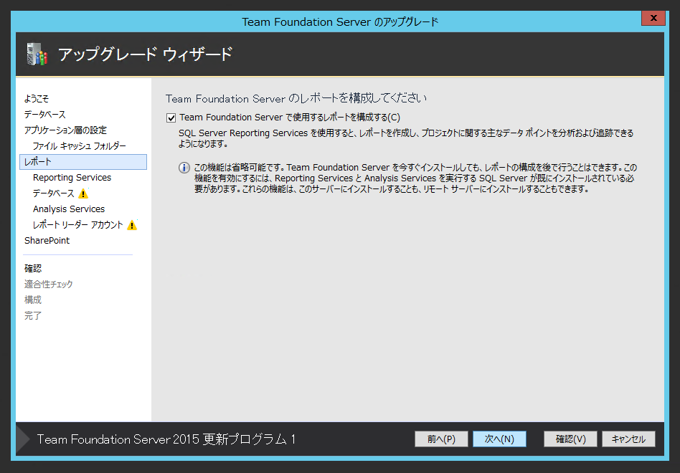
Task: Click the キャンセル button
Action: point(629,439)
